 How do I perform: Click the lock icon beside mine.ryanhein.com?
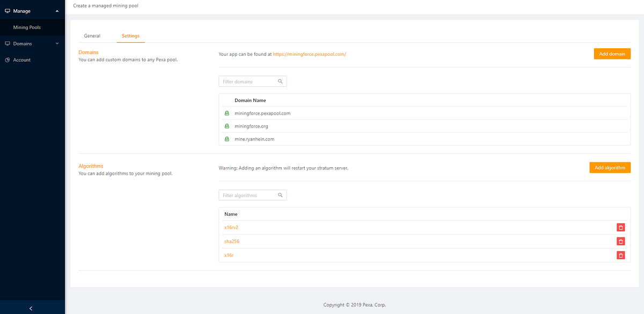(226, 139)
